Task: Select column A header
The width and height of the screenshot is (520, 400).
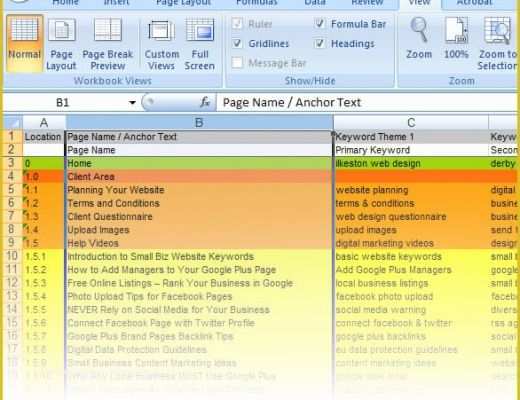Action: point(44,123)
